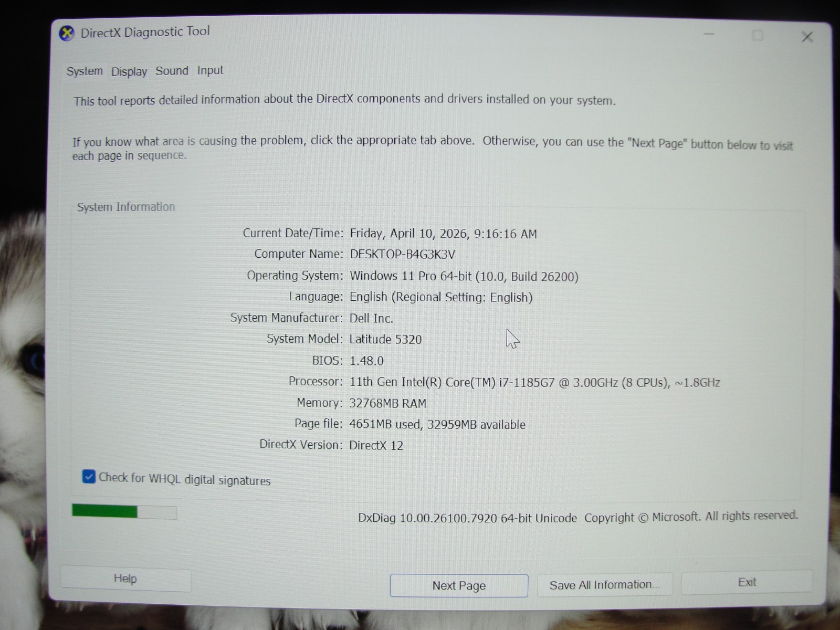
Task: Click system model Latitude 5320
Action: 385,339
